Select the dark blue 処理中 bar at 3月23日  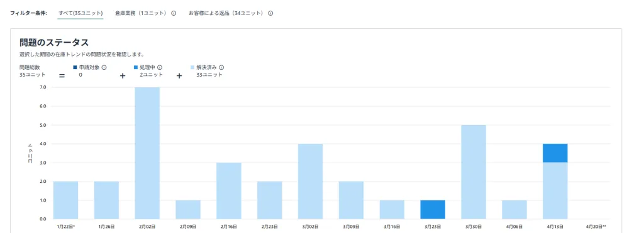point(433,210)
